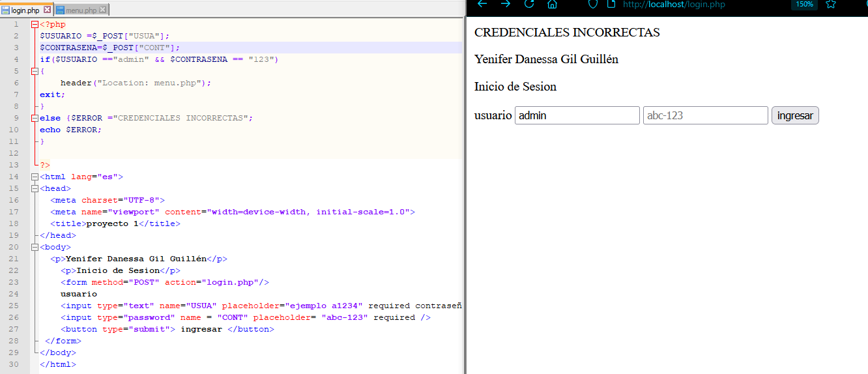Click the closing ?> PHP tag line
Image resolution: width=868 pixels, height=374 pixels.
44,165
